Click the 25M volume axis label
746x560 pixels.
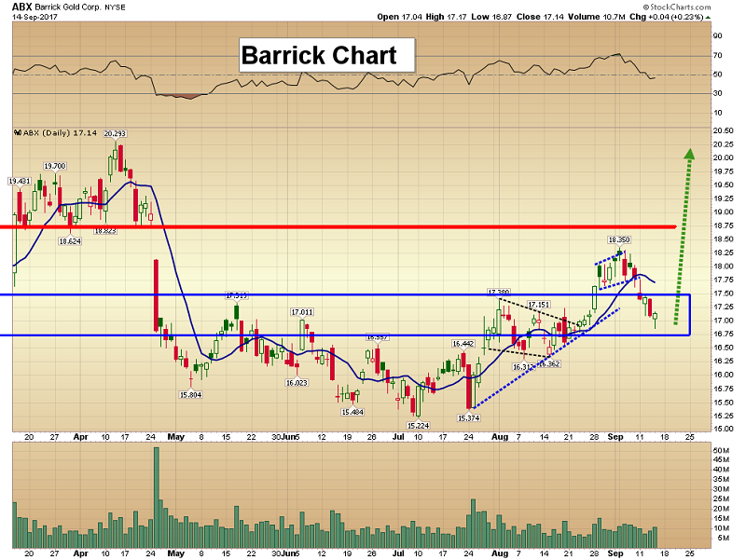721,499
